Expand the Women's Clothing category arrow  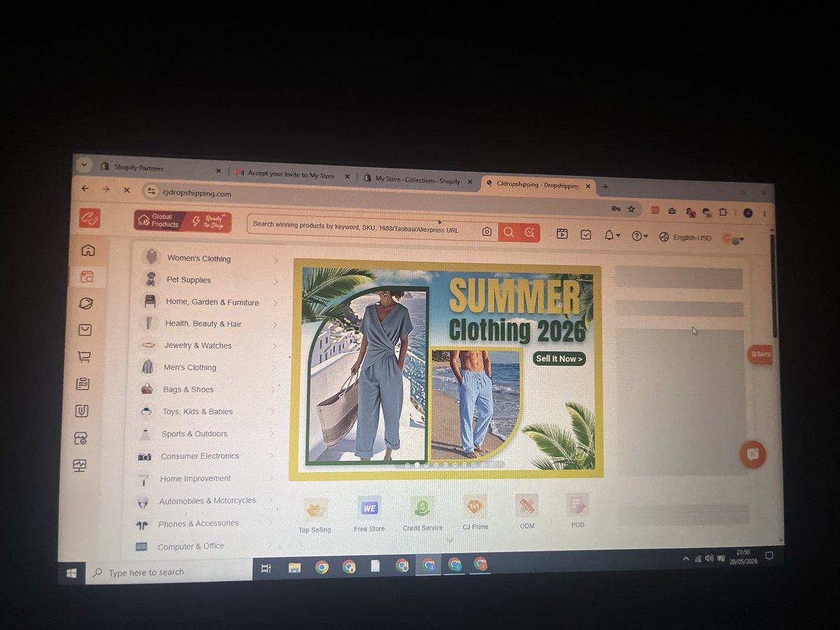click(276, 260)
